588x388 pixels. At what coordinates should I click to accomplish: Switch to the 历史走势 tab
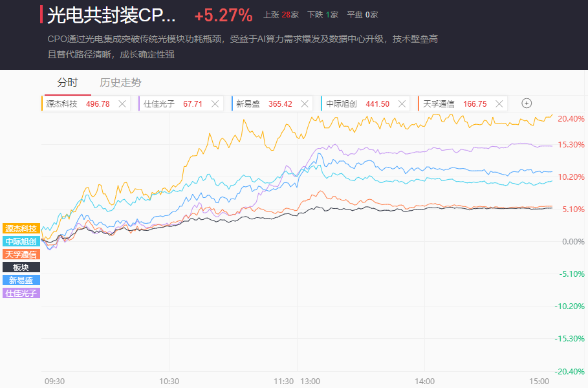120,82
